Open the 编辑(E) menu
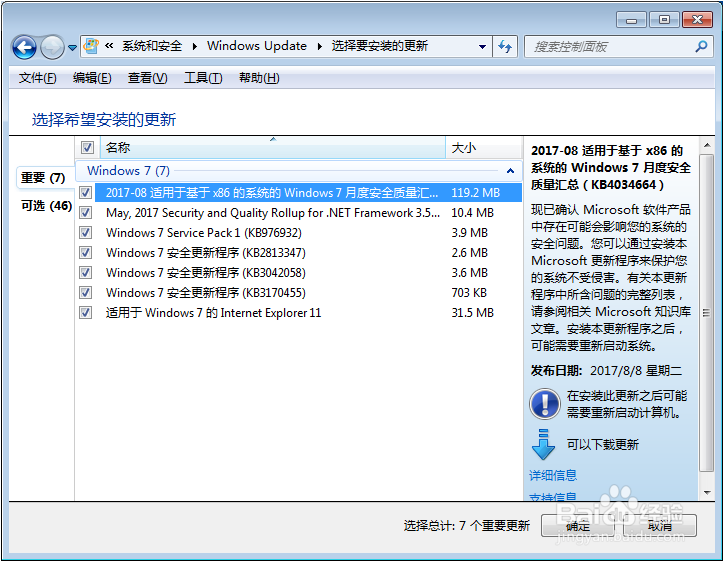724x562 pixels. point(92,78)
